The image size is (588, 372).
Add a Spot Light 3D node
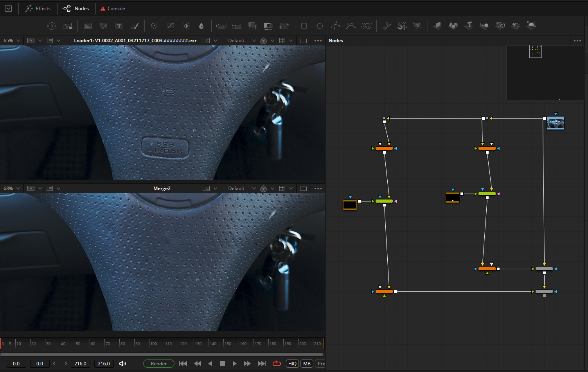(x=515, y=26)
